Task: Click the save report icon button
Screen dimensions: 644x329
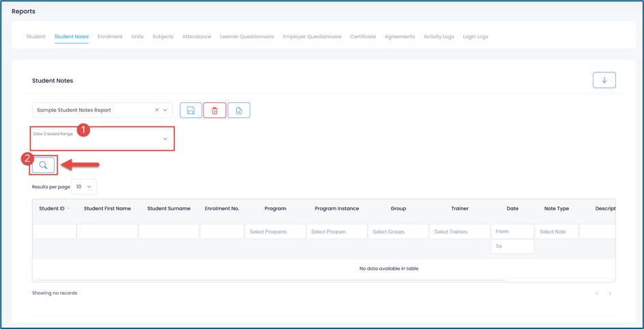Action: click(x=190, y=111)
